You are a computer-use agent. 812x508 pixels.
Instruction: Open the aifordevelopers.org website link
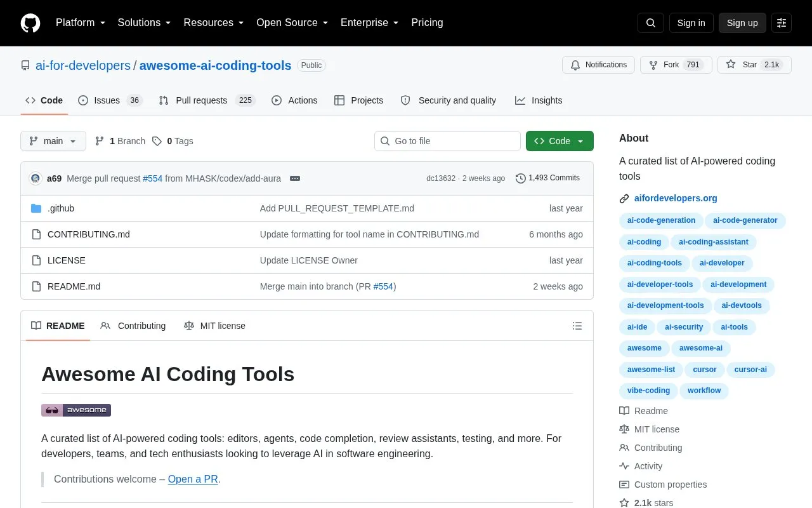pyautogui.click(x=676, y=198)
